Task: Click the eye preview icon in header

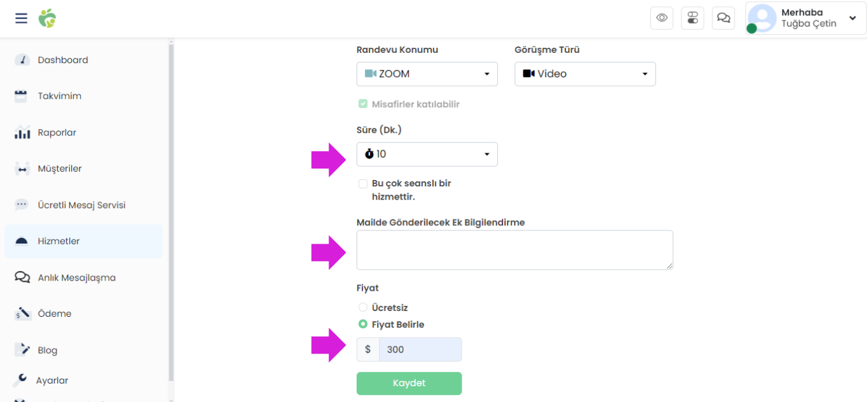Action: 662,18
